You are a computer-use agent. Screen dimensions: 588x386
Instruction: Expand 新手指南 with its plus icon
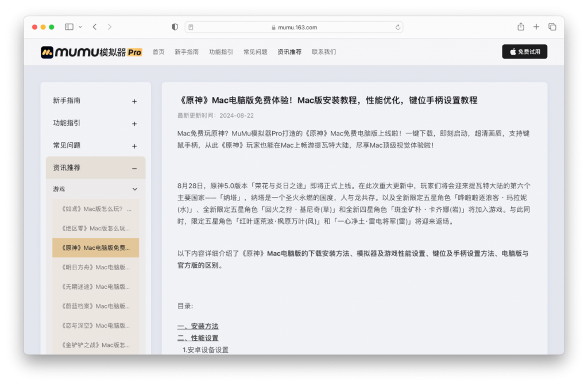pos(134,101)
